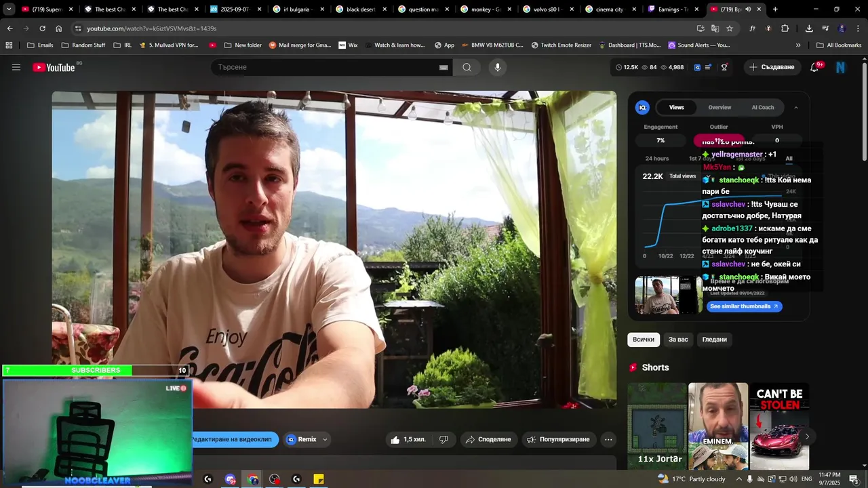Open the CAN'T BE STOLEN short thumbnail
The width and height of the screenshot is (868, 488).
pyautogui.click(x=779, y=426)
